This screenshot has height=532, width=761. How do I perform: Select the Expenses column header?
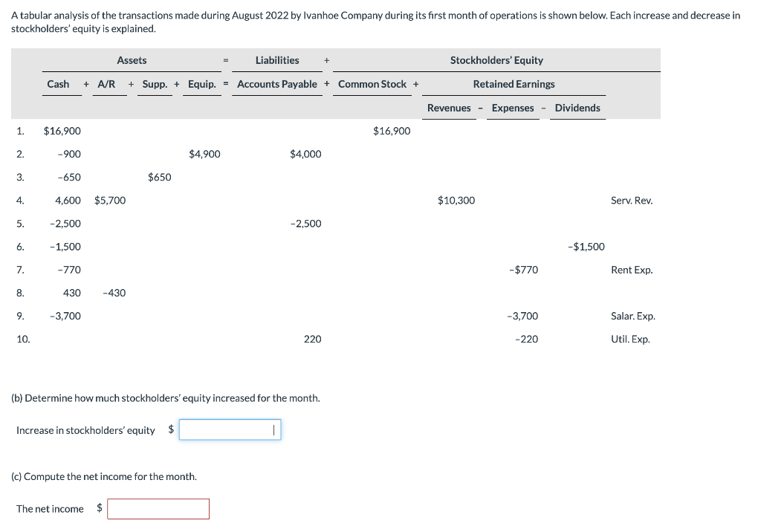tap(513, 108)
